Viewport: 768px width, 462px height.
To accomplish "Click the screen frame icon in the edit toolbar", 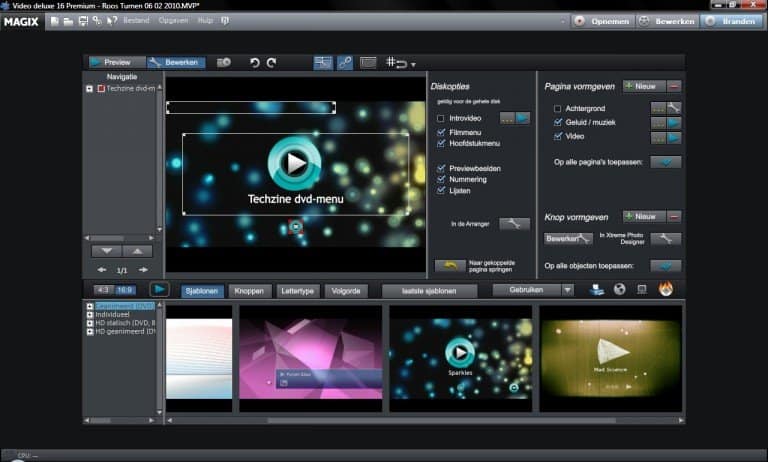I will 368,63.
